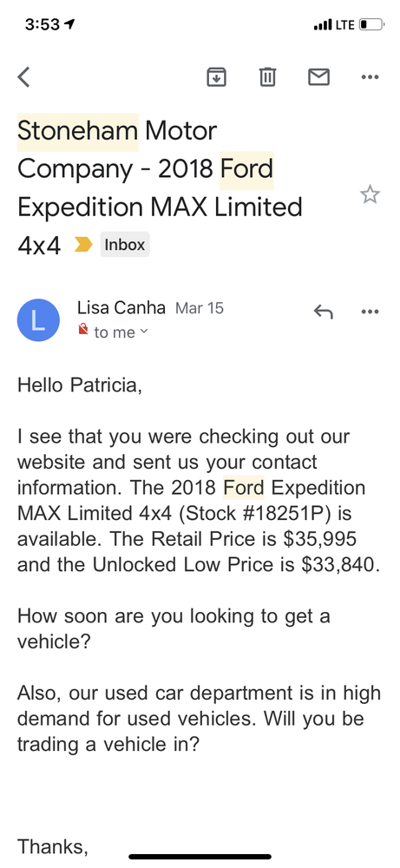
Task: Tap sender name Lisa Canha
Action: pyautogui.click(x=121, y=308)
